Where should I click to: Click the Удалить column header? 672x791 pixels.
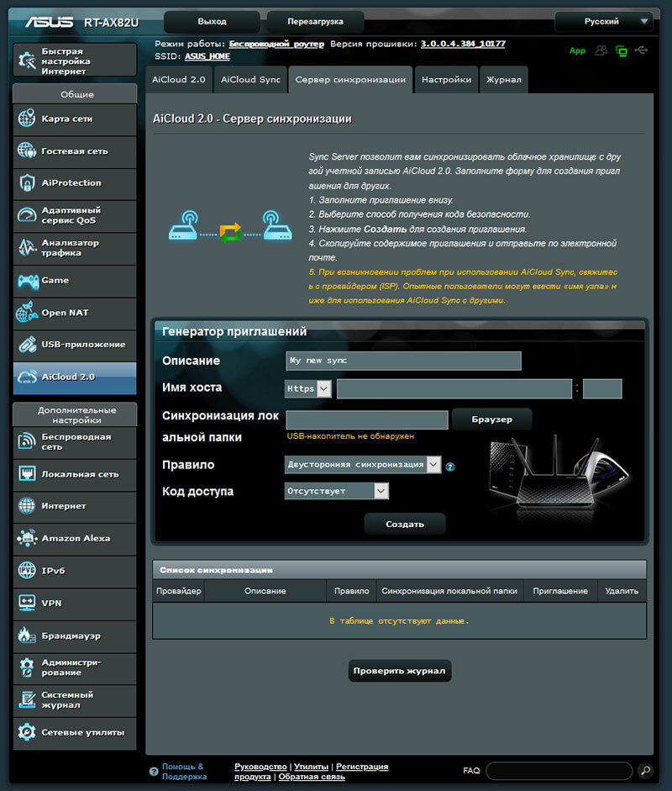[622, 591]
